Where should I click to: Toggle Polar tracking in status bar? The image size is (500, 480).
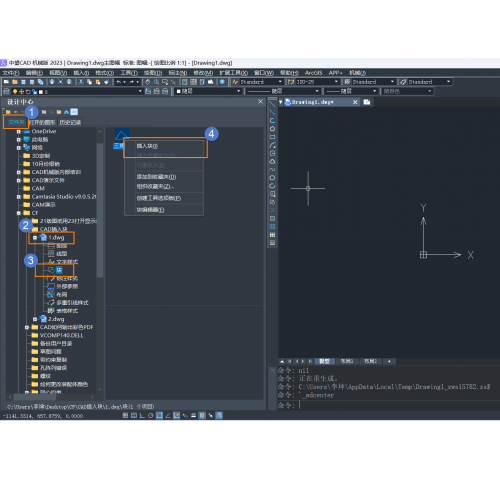pyautogui.click(x=151, y=415)
